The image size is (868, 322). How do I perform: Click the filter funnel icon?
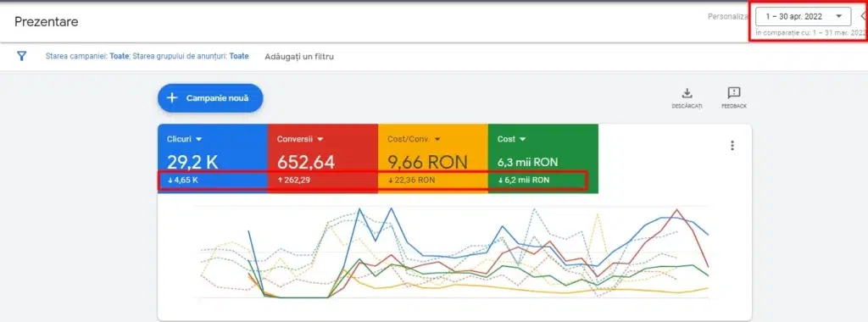coord(21,56)
